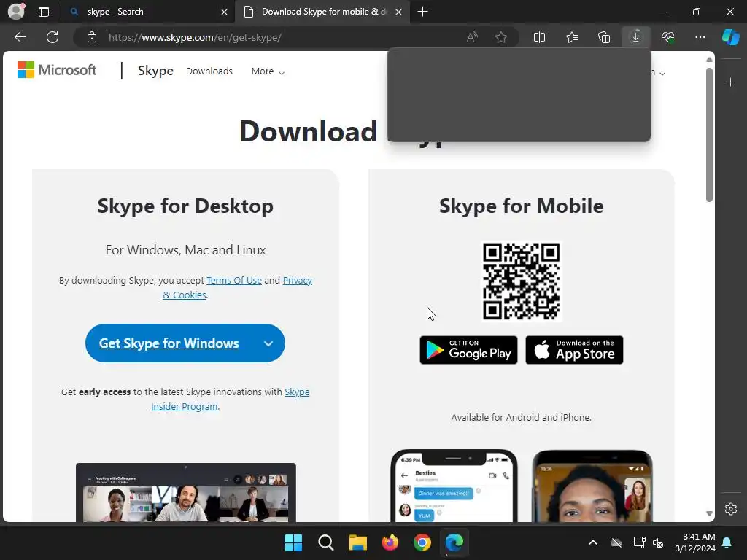This screenshot has height=560, width=747.
Task: Click the Download on the App Store badge
Action: pyautogui.click(x=574, y=350)
